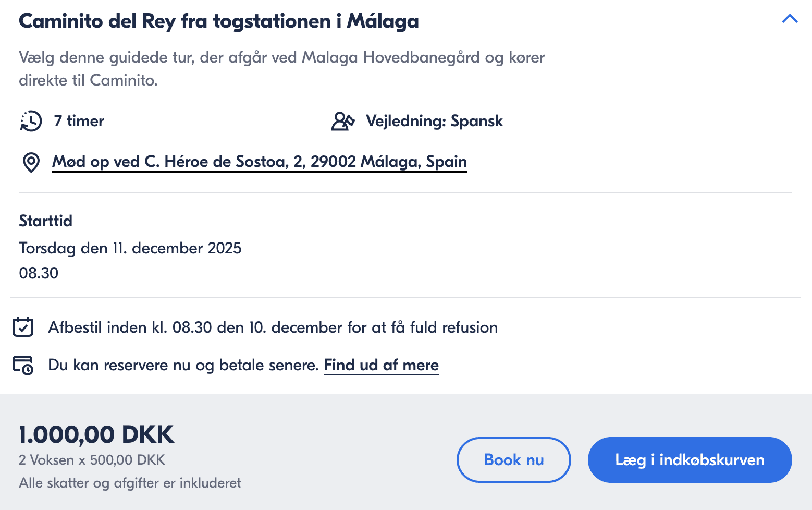
Task: Click the 7-hour duration clock icon
Action: [31, 121]
